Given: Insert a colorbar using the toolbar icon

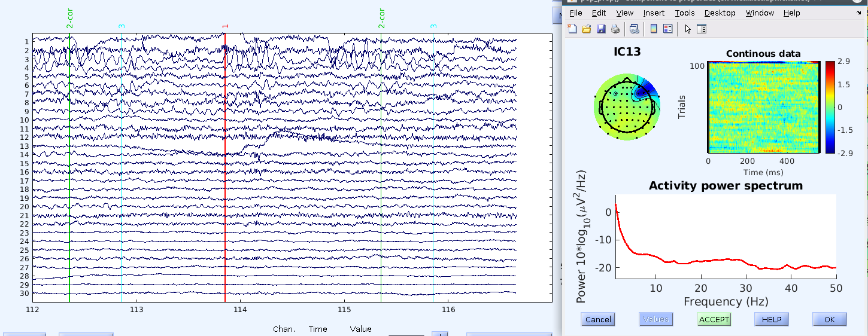Looking at the screenshot, I should (654, 29).
